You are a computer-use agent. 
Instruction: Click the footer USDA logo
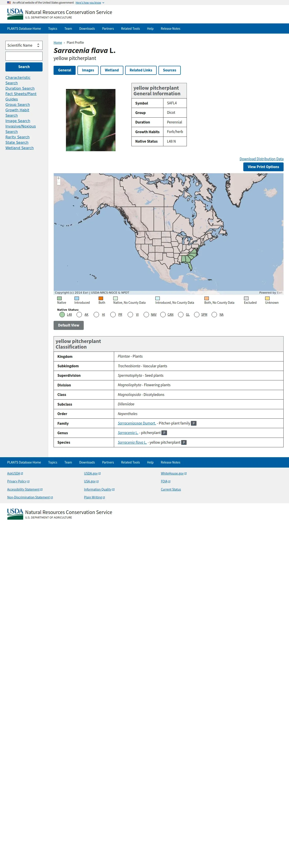tap(15, 514)
